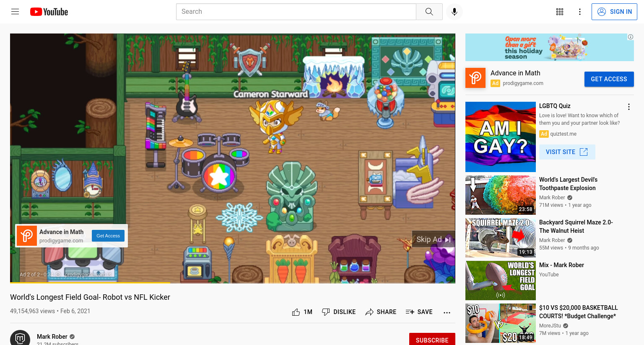Open Mix - Mark Rober title
This screenshot has height=345, width=644.
pos(561,265)
